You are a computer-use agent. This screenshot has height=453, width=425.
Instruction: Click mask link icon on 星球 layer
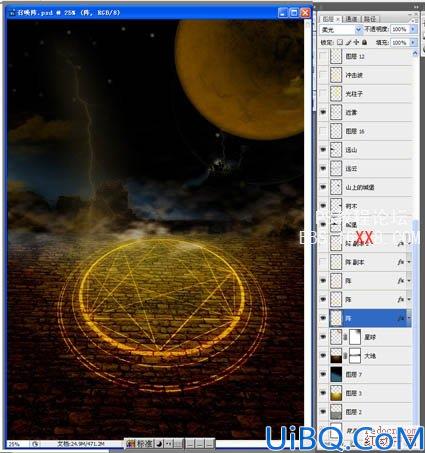click(346, 337)
